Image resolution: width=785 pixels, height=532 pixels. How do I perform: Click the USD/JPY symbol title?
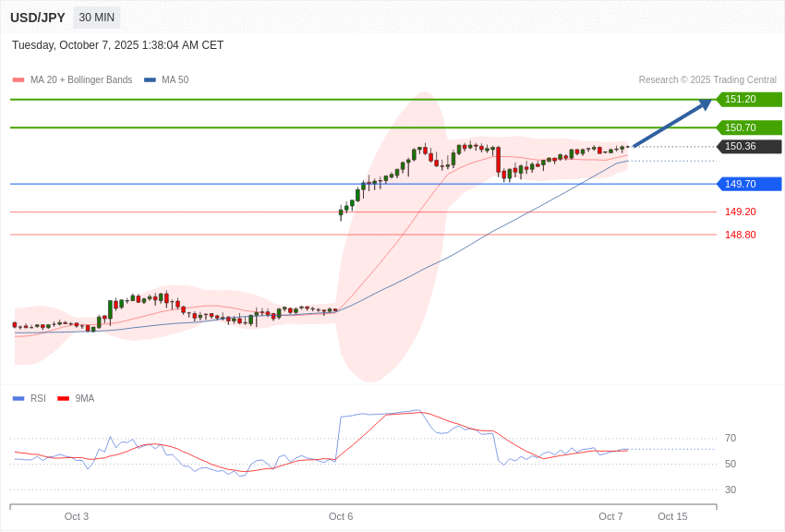point(38,18)
